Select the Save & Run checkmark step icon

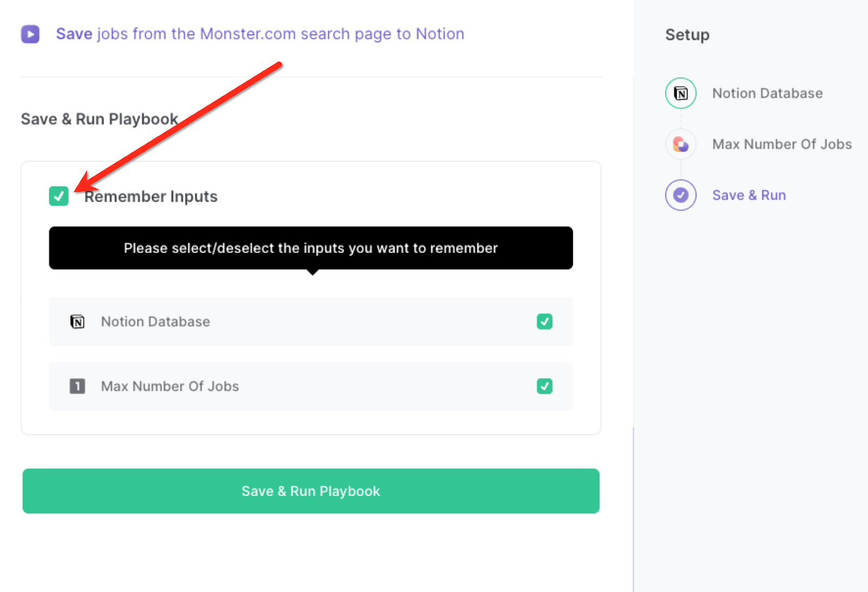pos(681,195)
